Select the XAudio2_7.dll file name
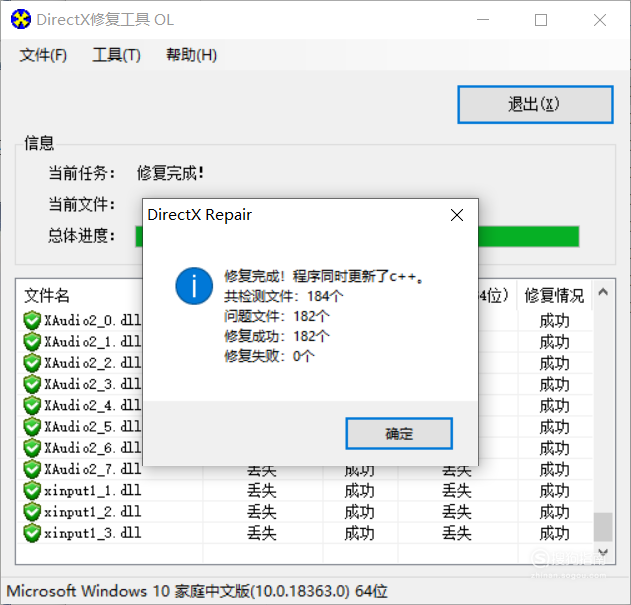 [x=93, y=469]
